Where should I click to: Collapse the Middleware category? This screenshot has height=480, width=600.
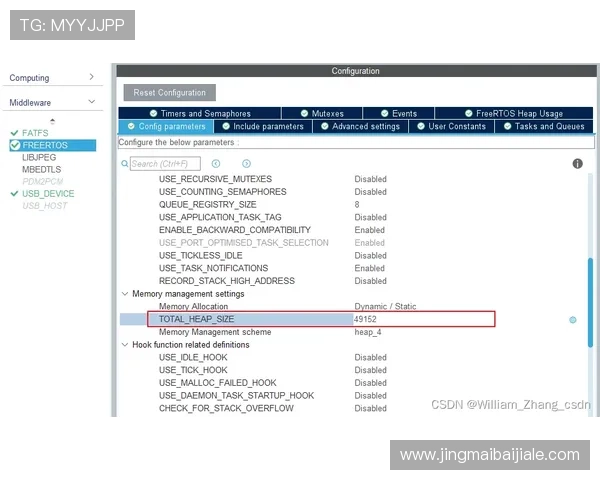coord(91,102)
